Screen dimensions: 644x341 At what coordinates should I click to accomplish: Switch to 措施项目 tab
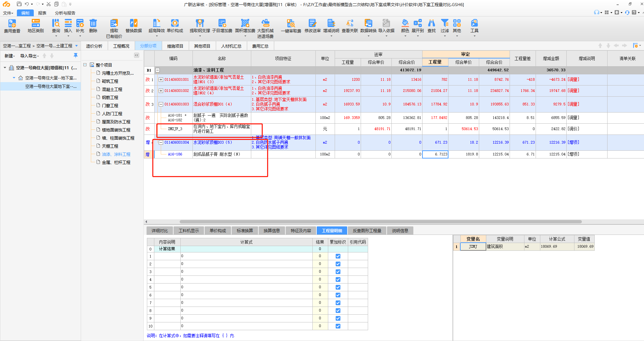pyautogui.click(x=175, y=46)
